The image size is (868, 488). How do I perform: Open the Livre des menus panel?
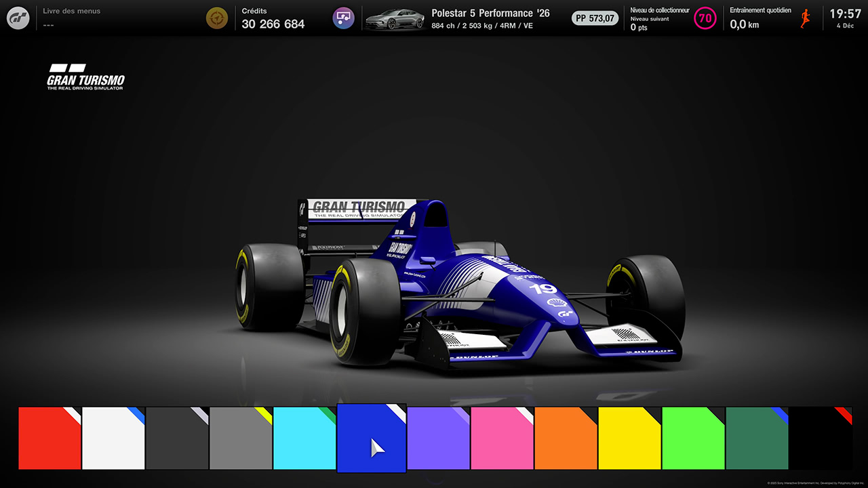click(x=71, y=18)
